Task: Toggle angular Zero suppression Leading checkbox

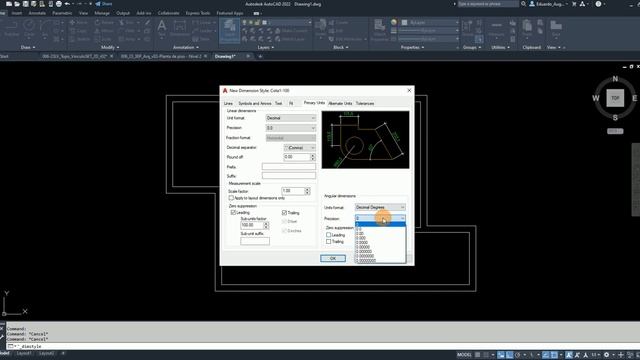Action: (x=329, y=235)
